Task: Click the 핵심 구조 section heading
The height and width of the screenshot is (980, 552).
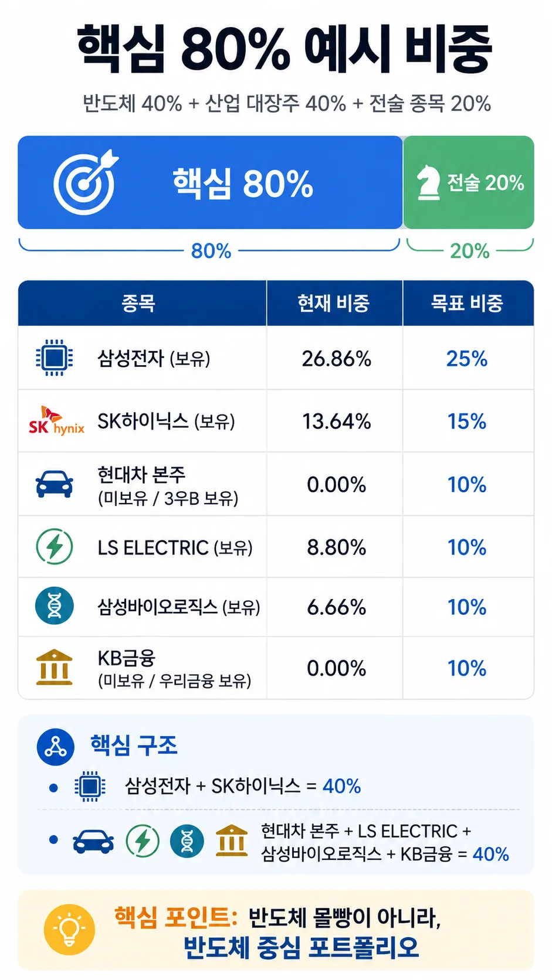Action: [134, 745]
